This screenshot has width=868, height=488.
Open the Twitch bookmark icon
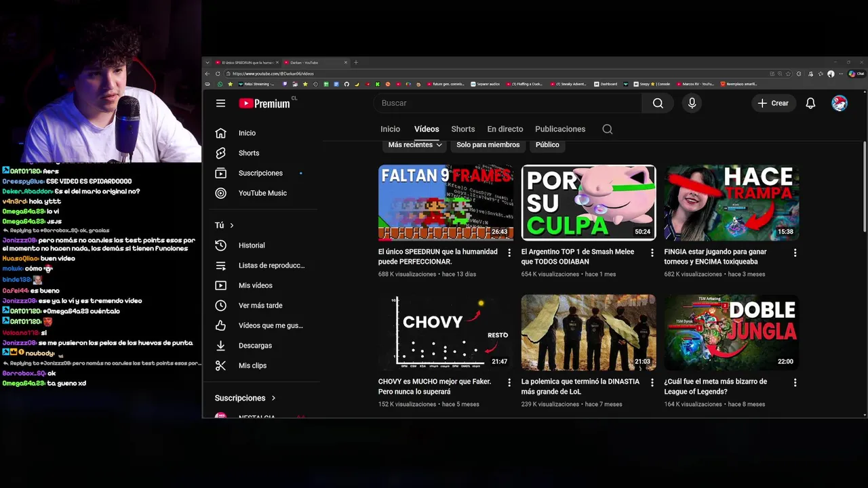[285, 84]
